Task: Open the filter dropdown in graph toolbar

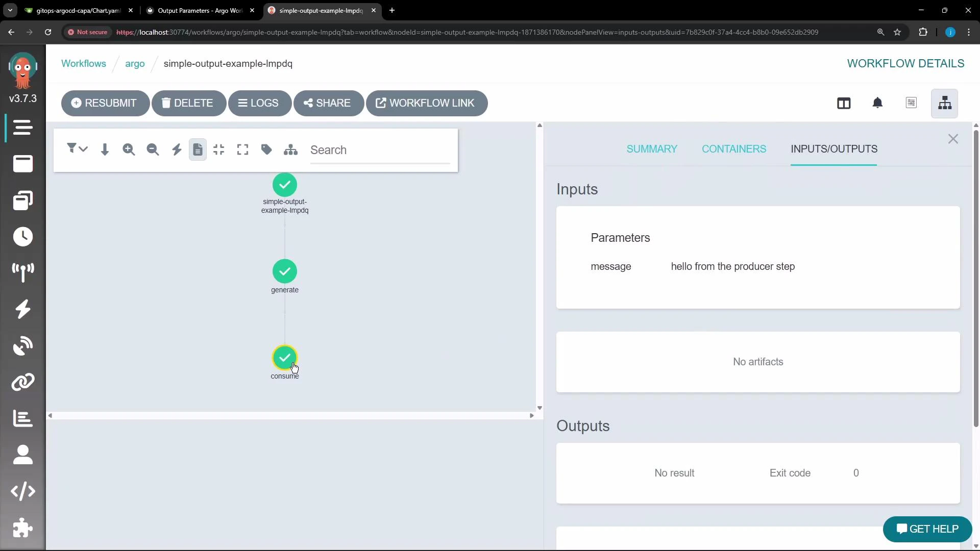Action: [x=77, y=149]
